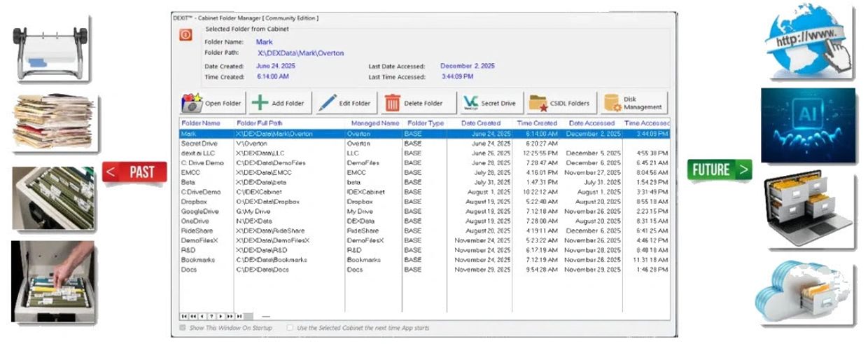Click the Folder Type column header

tap(425, 123)
